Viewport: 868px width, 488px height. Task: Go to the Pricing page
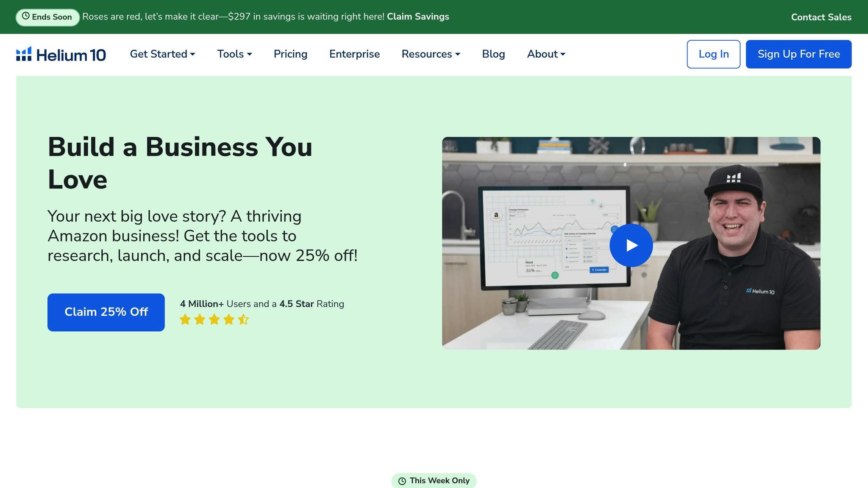click(x=290, y=54)
